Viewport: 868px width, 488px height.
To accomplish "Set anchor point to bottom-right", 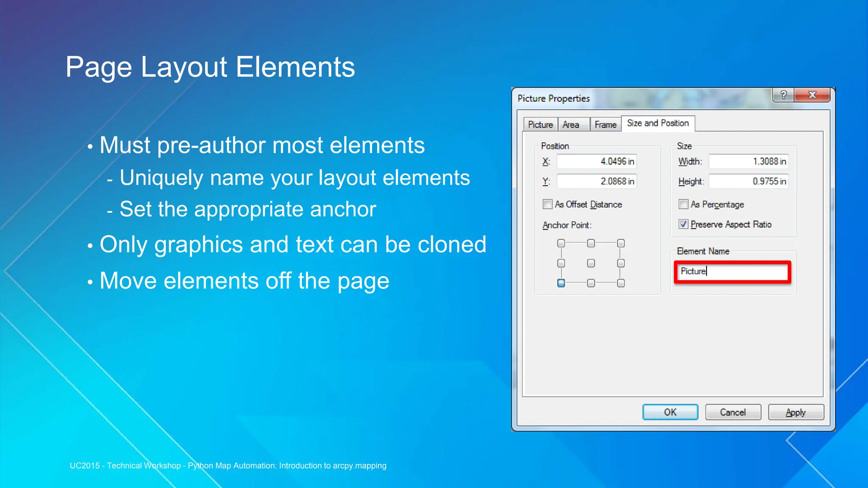I will [621, 283].
